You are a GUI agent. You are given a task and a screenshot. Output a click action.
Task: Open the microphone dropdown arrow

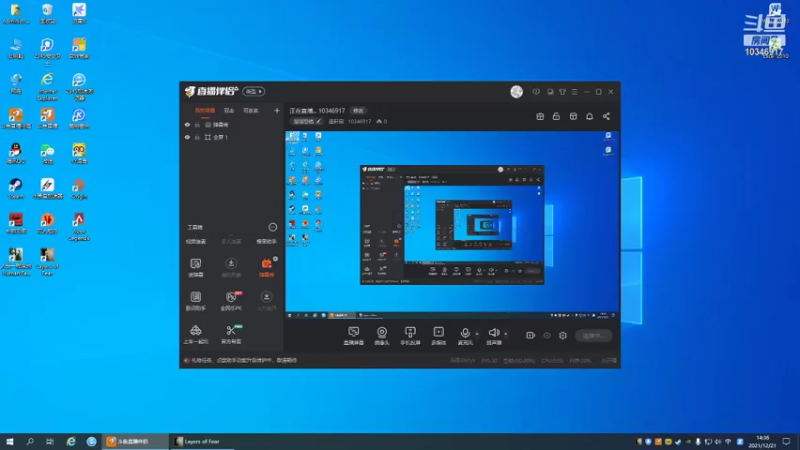(x=477, y=334)
